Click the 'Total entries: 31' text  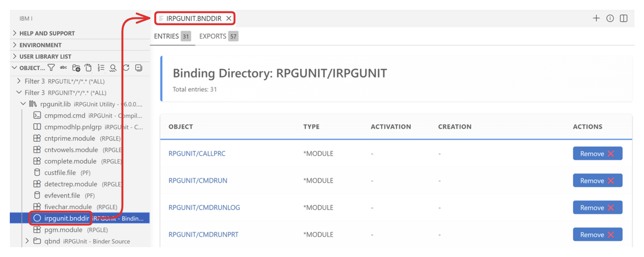[x=195, y=89]
